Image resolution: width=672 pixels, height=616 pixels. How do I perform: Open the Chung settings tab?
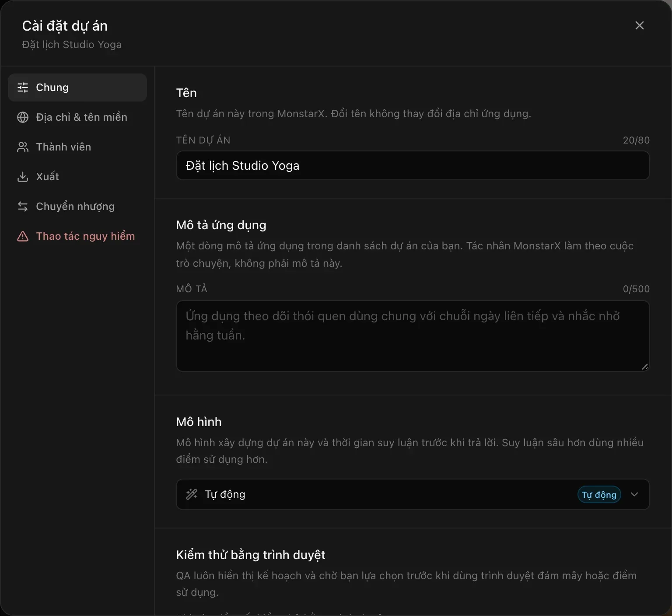(77, 87)
